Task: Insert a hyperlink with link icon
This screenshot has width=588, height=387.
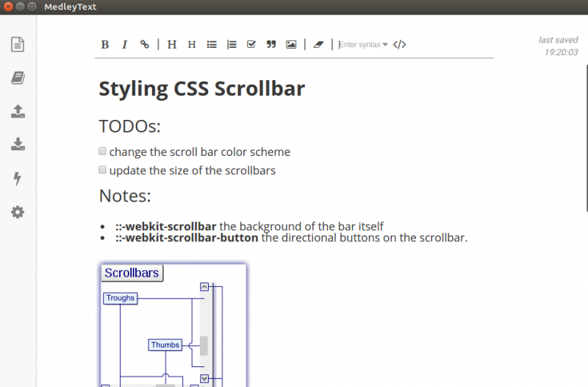Action: pos(144,44)
